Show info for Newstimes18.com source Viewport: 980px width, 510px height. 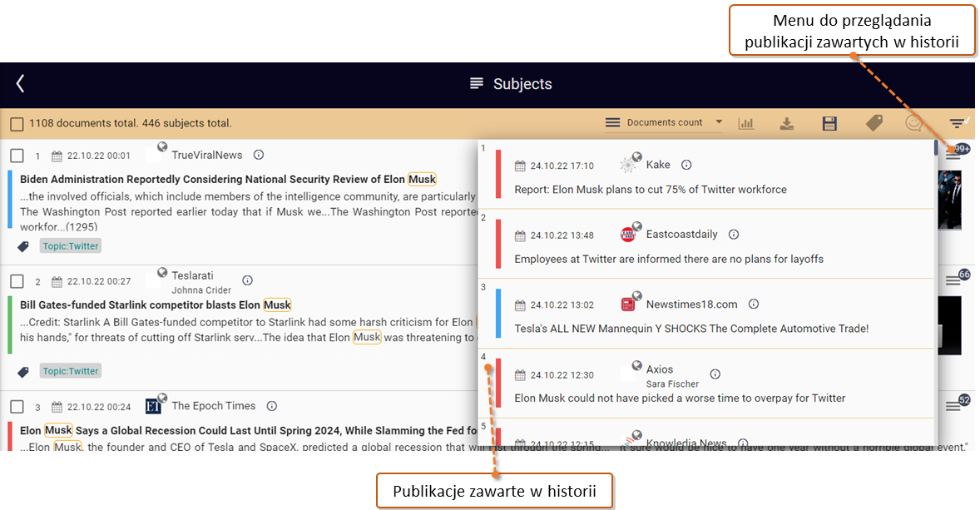point(754,305)
